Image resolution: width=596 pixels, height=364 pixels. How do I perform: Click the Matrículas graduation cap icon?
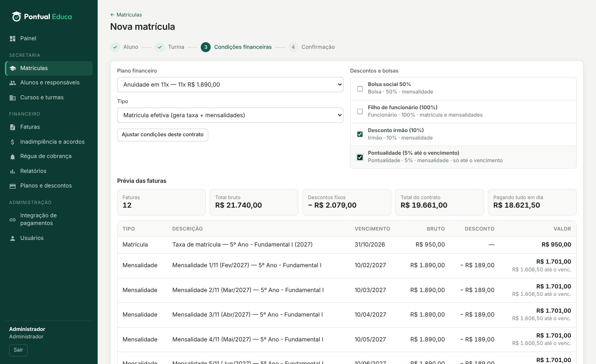[12, 68]
